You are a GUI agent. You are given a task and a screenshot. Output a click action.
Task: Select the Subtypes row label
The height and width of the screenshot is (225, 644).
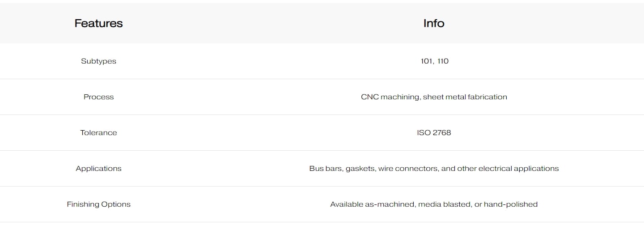(98, 61)
